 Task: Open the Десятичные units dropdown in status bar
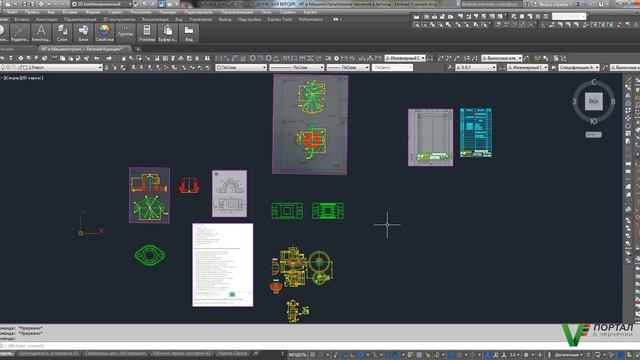(x=568, y=355)
